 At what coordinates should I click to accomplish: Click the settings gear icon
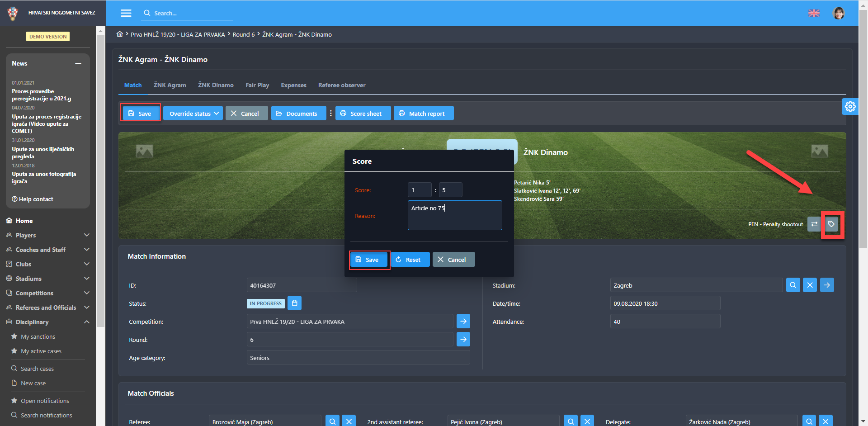pos(850,107)
